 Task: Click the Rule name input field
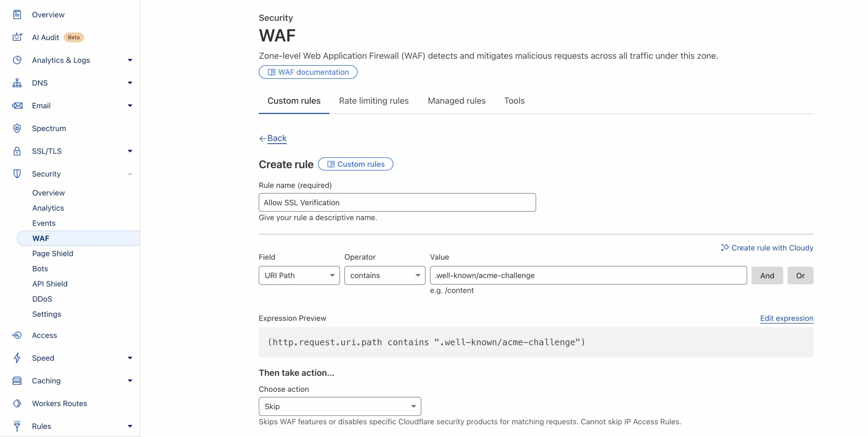(x=397, y=203)
